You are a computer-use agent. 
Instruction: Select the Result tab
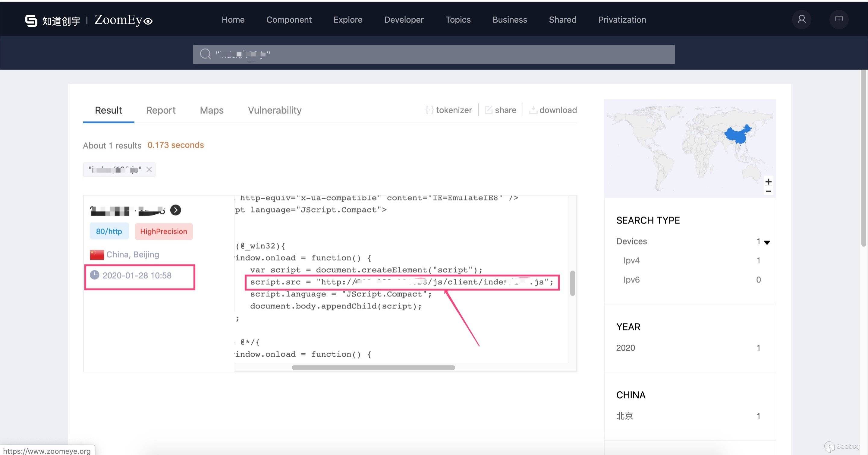point(108,110)
